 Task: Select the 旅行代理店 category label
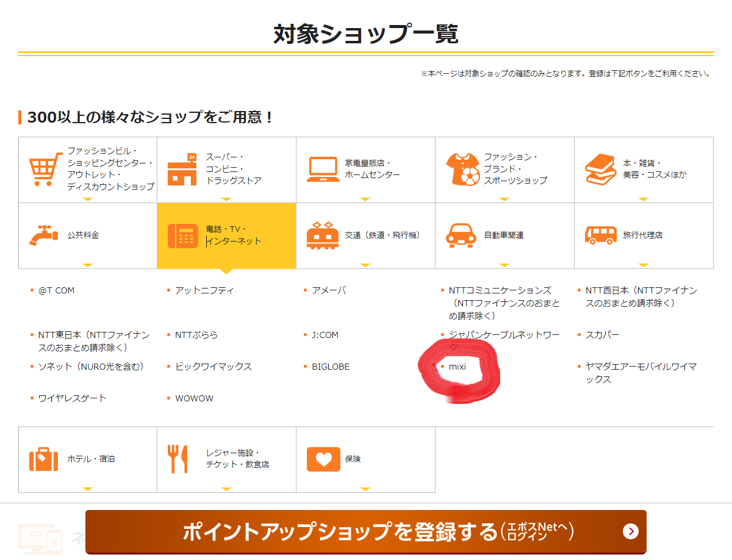click(x=642, y=235)
